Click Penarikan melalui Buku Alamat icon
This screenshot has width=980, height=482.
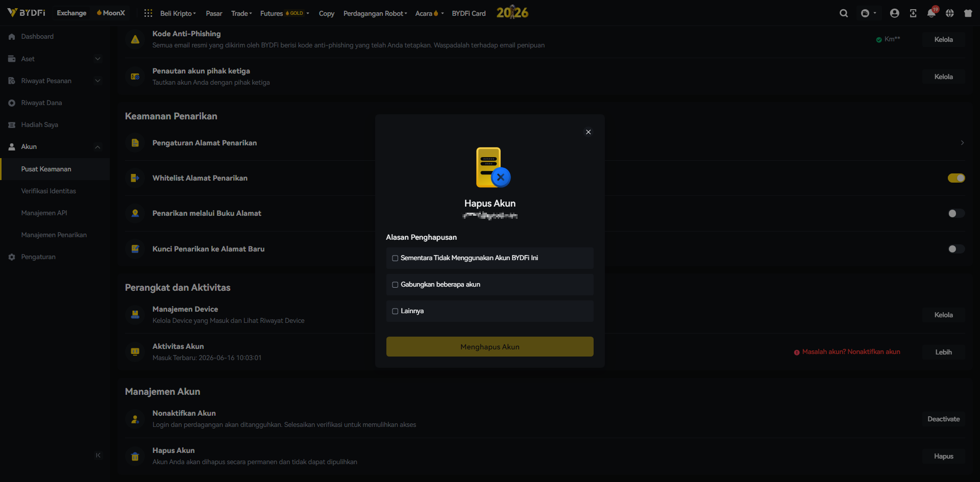tap(135, 213)
